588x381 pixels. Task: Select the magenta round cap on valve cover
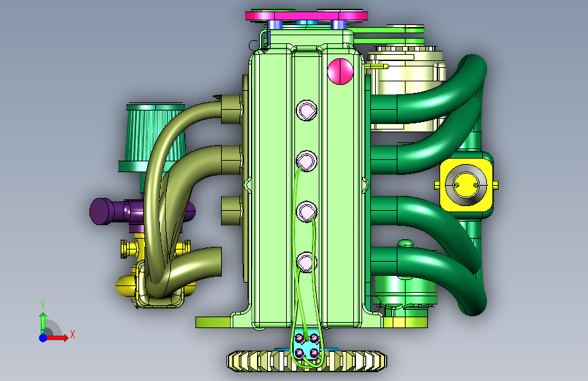(x=340, y=71)
